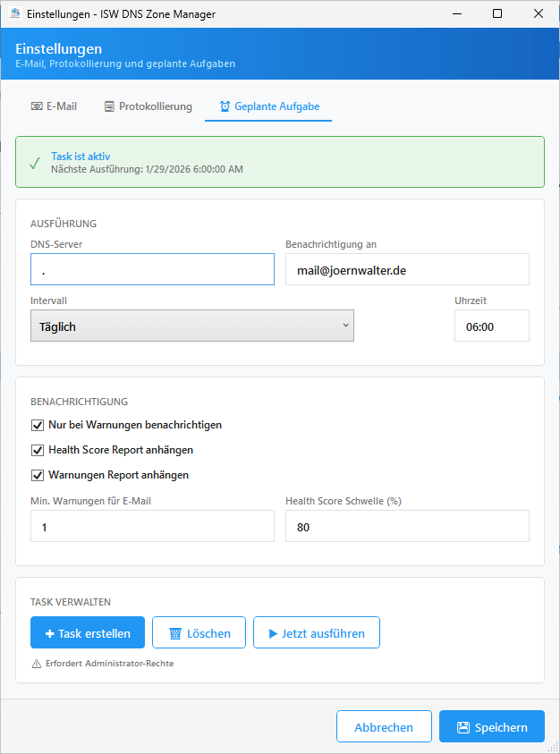Click the Löschen button
Screen dimensions: 560x754
[198, 633]
